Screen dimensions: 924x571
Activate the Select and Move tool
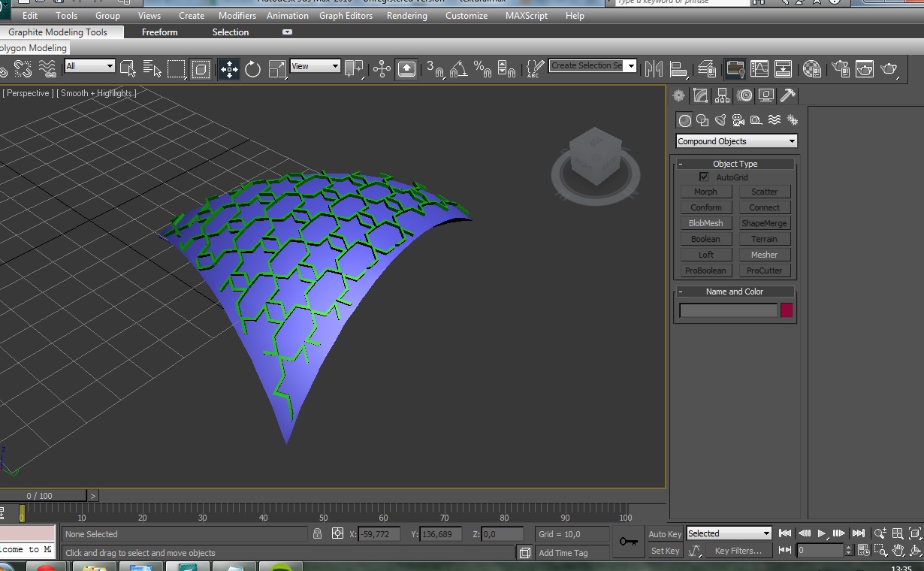click(228, 69)
